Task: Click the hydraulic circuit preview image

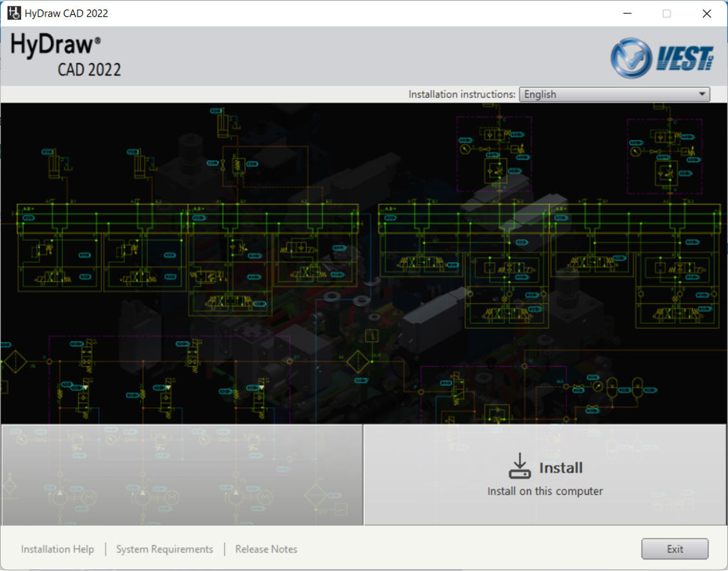Action: click(x=364, y=261)
